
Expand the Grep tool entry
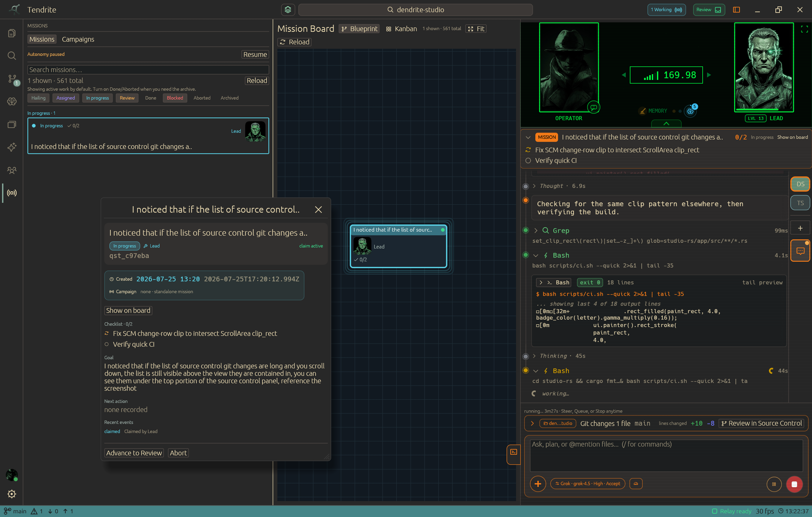pyautogui.click(x=536, y=231)
